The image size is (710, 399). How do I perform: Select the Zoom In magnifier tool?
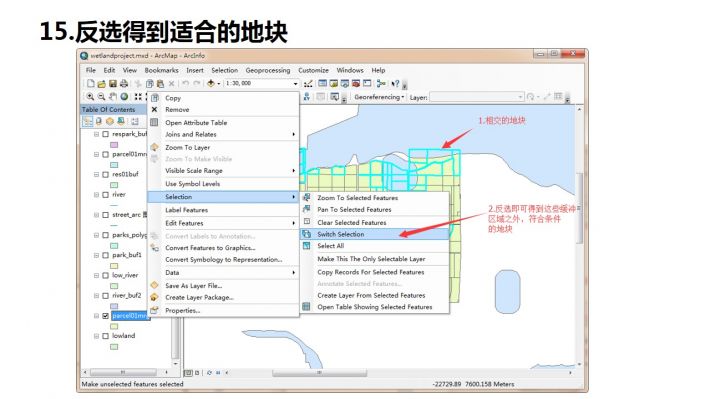[x=90, y=96]
